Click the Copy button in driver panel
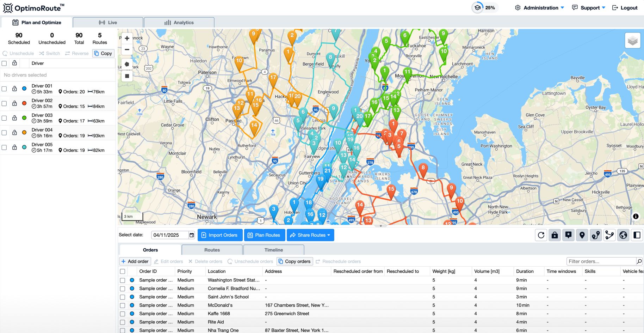 pos(103,53)
